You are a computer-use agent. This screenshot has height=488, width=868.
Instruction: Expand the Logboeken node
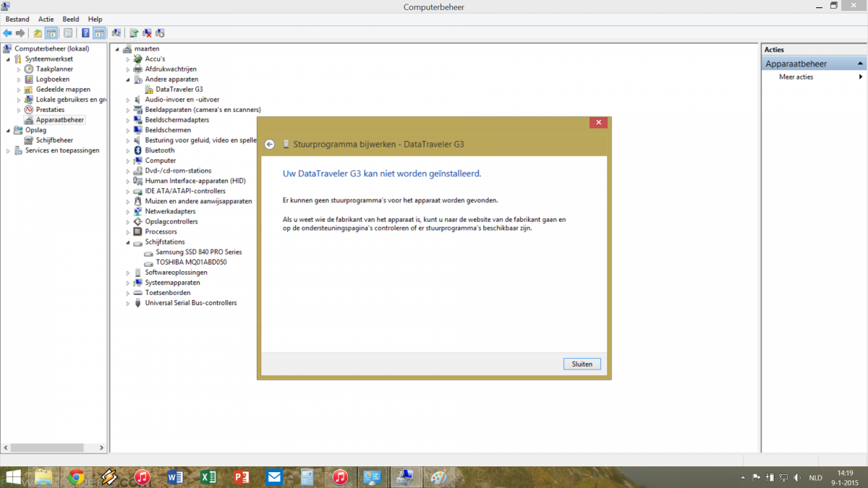(19, 79)
